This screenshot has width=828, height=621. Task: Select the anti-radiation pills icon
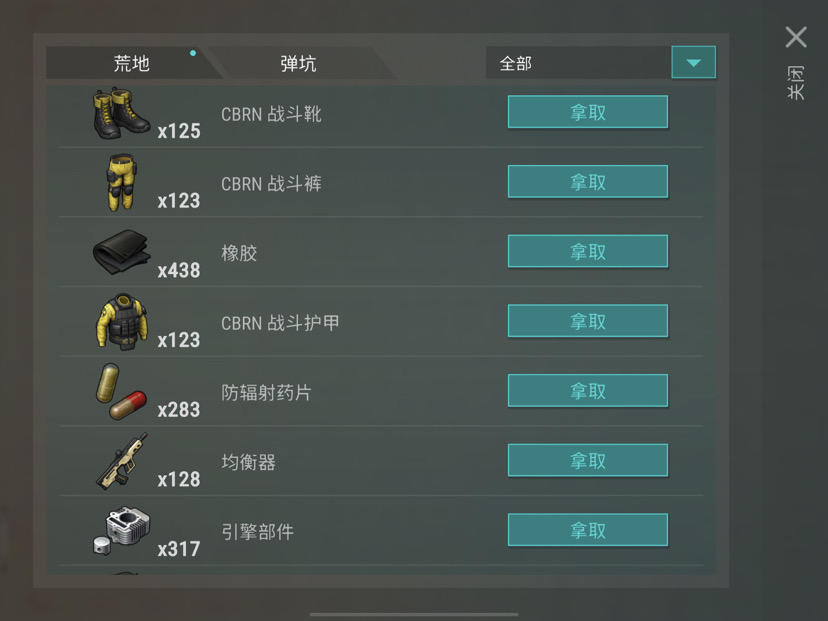(121, 391)
